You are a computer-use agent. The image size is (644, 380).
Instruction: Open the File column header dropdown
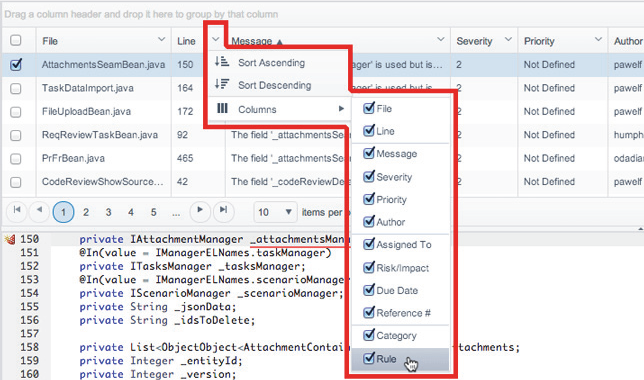(161, 39)
